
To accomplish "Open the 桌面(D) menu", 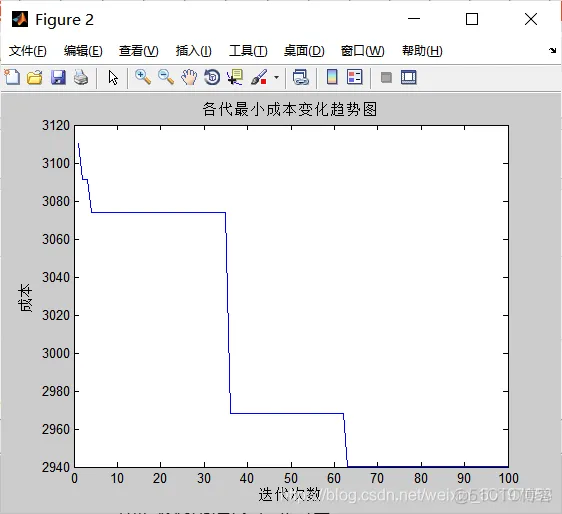I will click(x=304, y=51).
